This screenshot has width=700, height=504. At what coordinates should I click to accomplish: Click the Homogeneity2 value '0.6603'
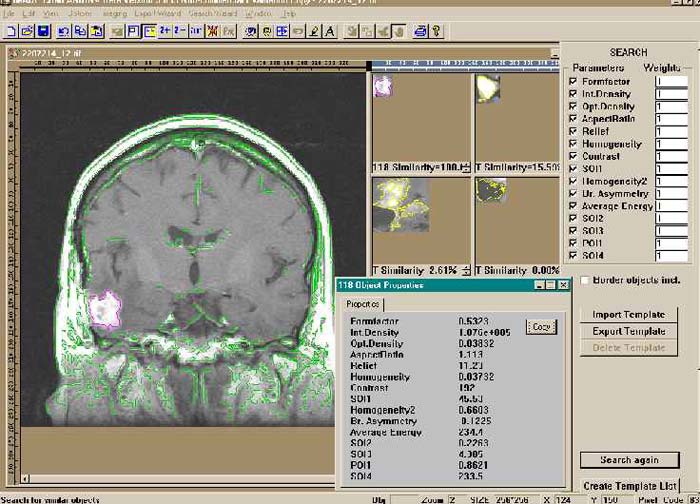point(473,410)
